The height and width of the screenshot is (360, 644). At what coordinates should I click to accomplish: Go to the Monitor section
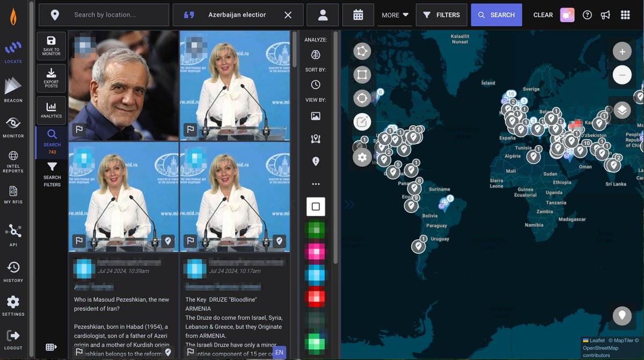pyautogui.click(x=13, y=127)
